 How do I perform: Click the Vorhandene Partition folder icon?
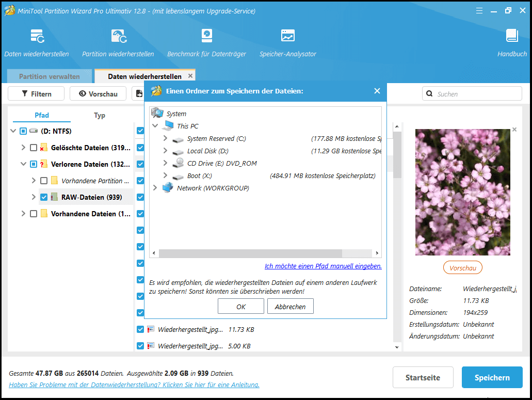click(54, 181)
